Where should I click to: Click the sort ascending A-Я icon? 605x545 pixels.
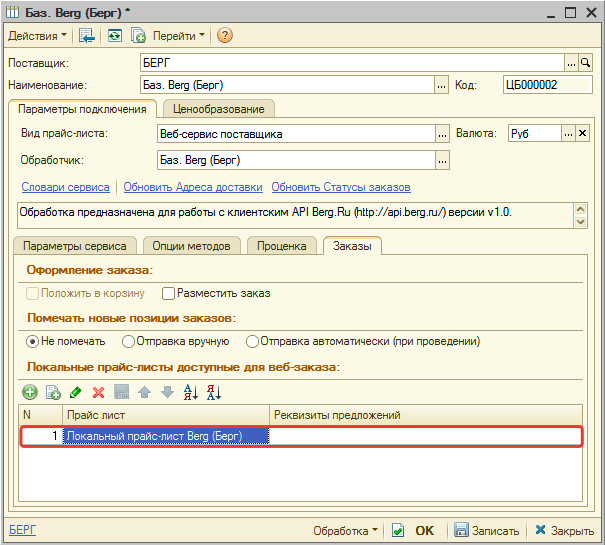click(191, 393)
